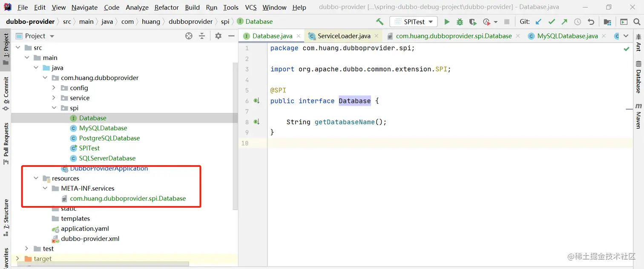This screenshot has height=269, width=644.
Task: Switch to the ServiceLoader.java tab
Action: [x=344, y=36]
